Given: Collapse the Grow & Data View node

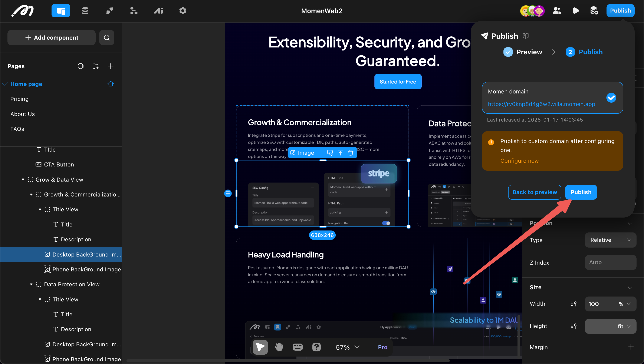Looking at the screenshot, I should click(x=23, y=179).
